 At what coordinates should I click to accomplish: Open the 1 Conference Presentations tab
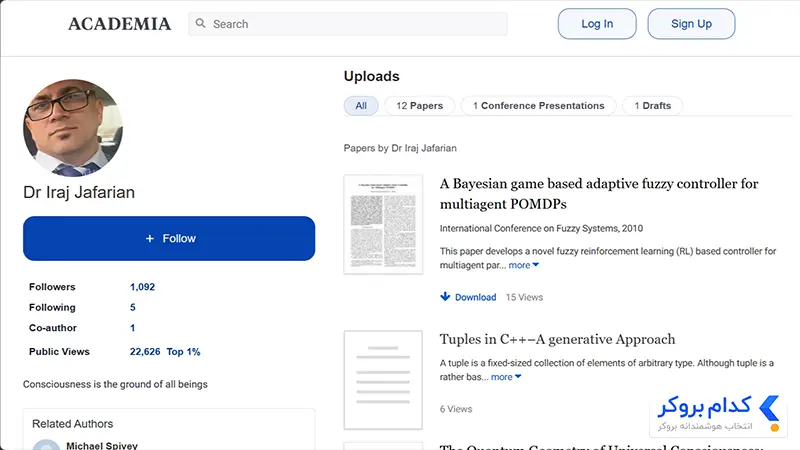point(538,106)
